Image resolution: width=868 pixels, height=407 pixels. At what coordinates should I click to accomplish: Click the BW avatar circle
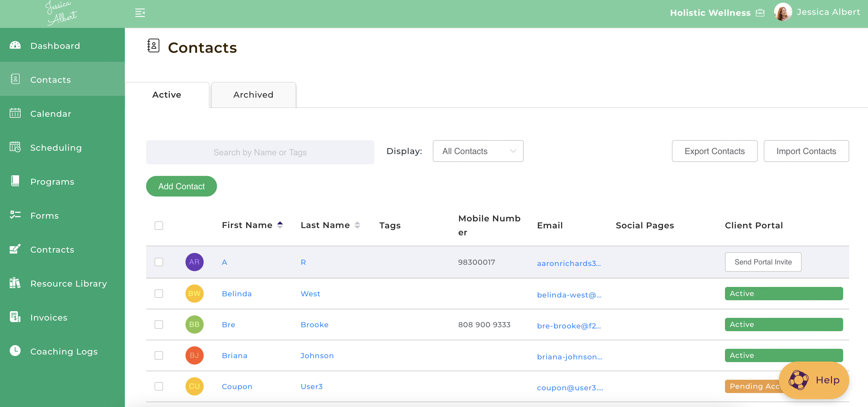point(195,293)
